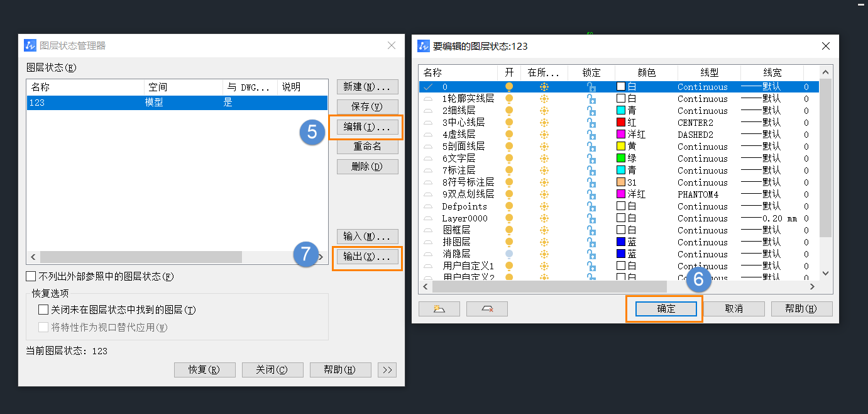The height and width of the screenshot is (414, 868).
Task: Click the layer status icon beside 2细线层
Action: pos(429,111)
